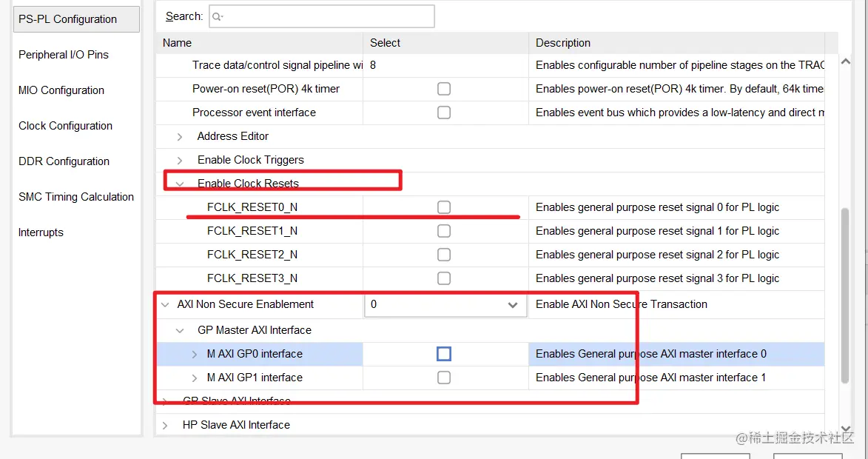Select FCLK_RESET1_N row label
Screen dimensions: 868x459
click(252, 231)
